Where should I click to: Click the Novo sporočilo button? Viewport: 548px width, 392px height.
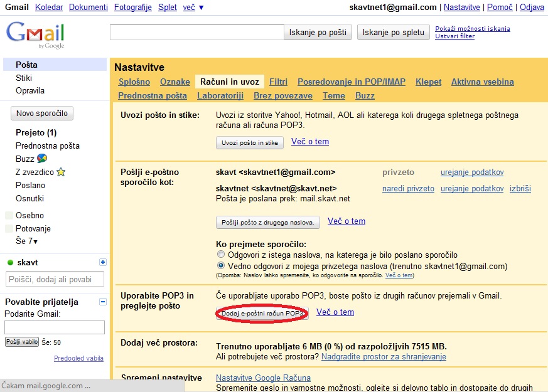click(42, 113)
